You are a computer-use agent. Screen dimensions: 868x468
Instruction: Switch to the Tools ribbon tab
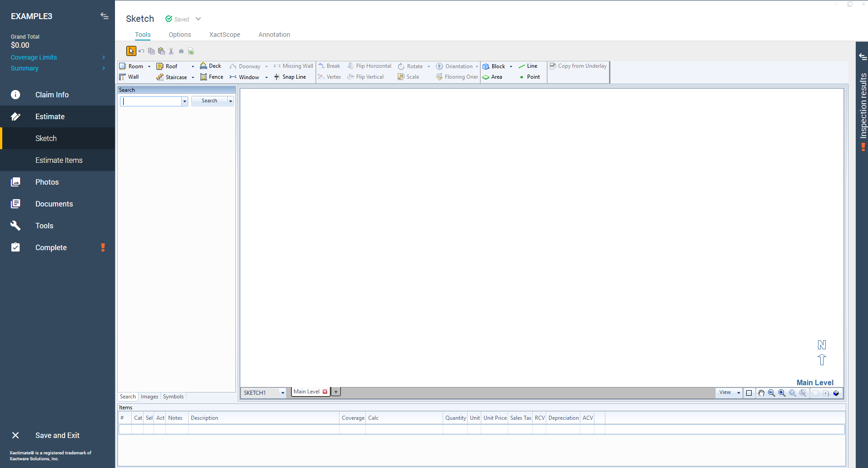143,35
